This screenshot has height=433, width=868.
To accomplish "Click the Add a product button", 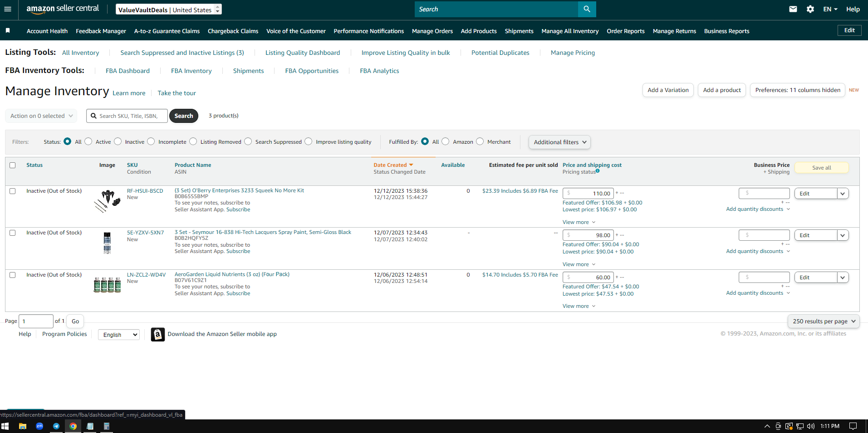I will 722,90.
